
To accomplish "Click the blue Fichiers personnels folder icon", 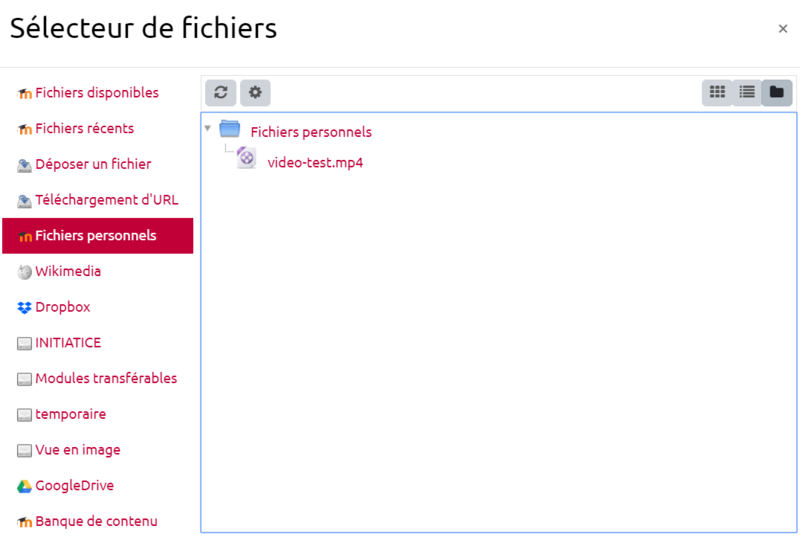I will coord(230,130).
